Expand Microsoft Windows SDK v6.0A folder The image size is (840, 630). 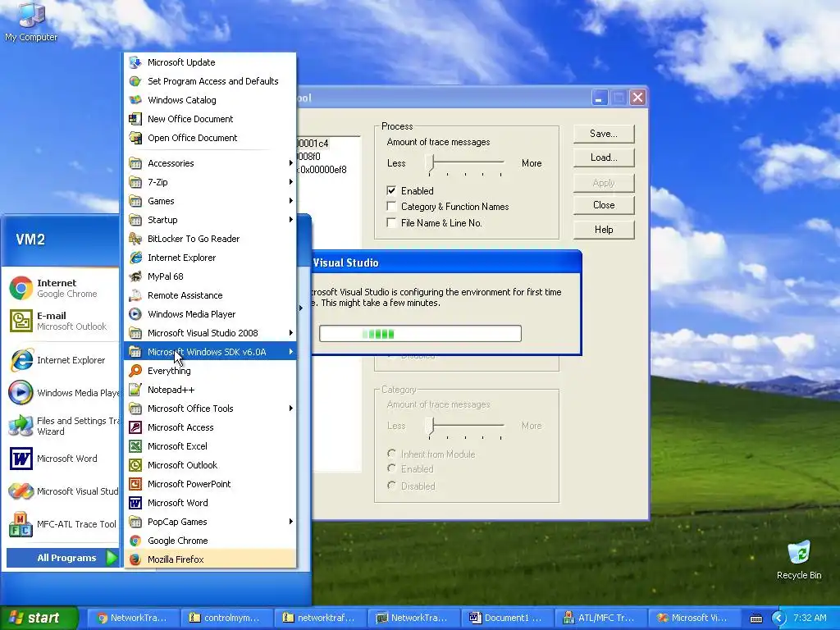pyautogui.click(x=210, y=352)
